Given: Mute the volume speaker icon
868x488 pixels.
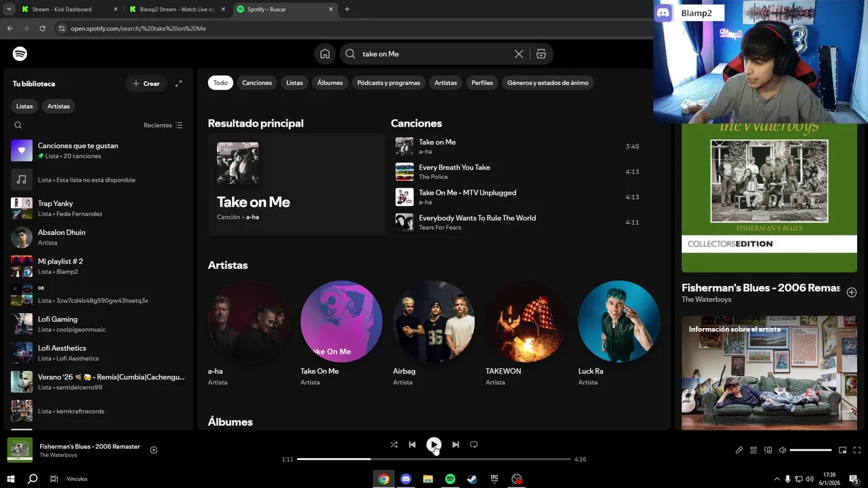Looking at the screenshot, I should [783, 450].
